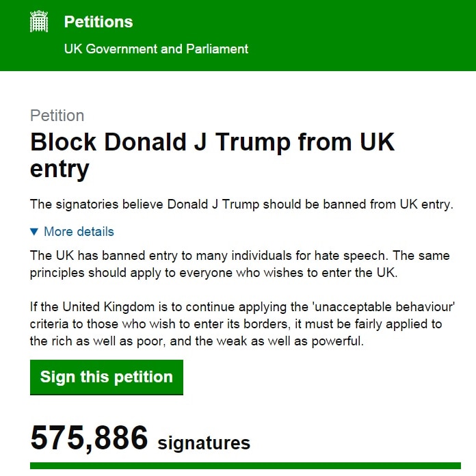Collapse the More details disclosure triangle
The image size is (476, 476).
tap(34, 232)
